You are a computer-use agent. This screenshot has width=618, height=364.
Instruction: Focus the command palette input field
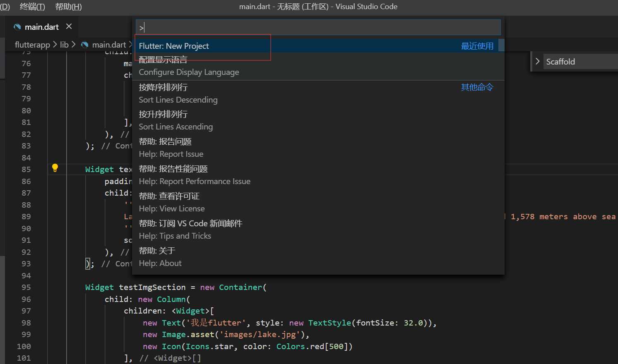318,28
